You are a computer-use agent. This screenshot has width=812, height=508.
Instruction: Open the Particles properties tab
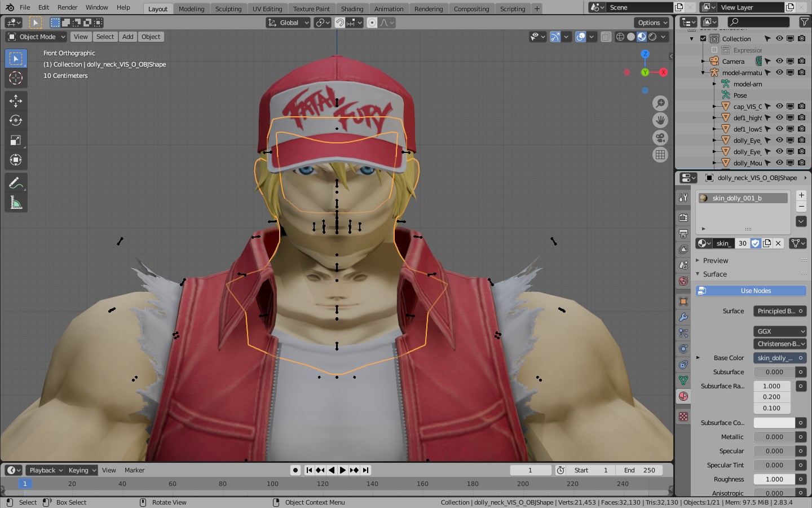pyautogui.click(x=683, y=333)
